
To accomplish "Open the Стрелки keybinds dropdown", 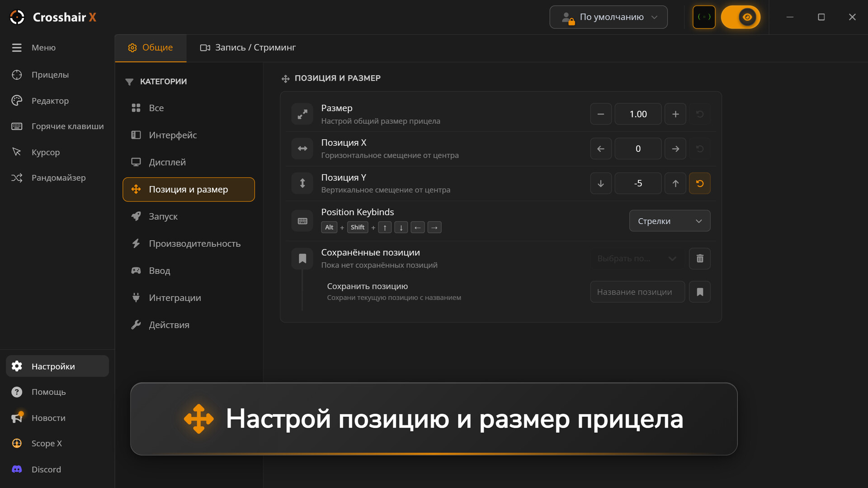I will [x=670, y=221].
